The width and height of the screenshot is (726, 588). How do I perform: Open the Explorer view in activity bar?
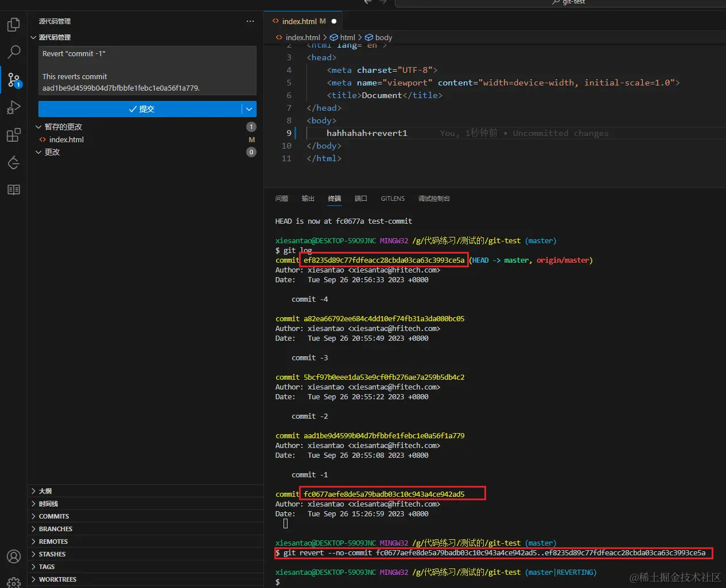click(13, 25)
